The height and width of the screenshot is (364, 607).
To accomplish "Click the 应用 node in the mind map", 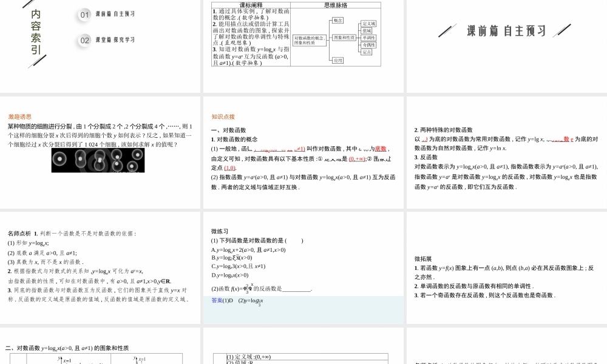I will click(x=338, y=60).
